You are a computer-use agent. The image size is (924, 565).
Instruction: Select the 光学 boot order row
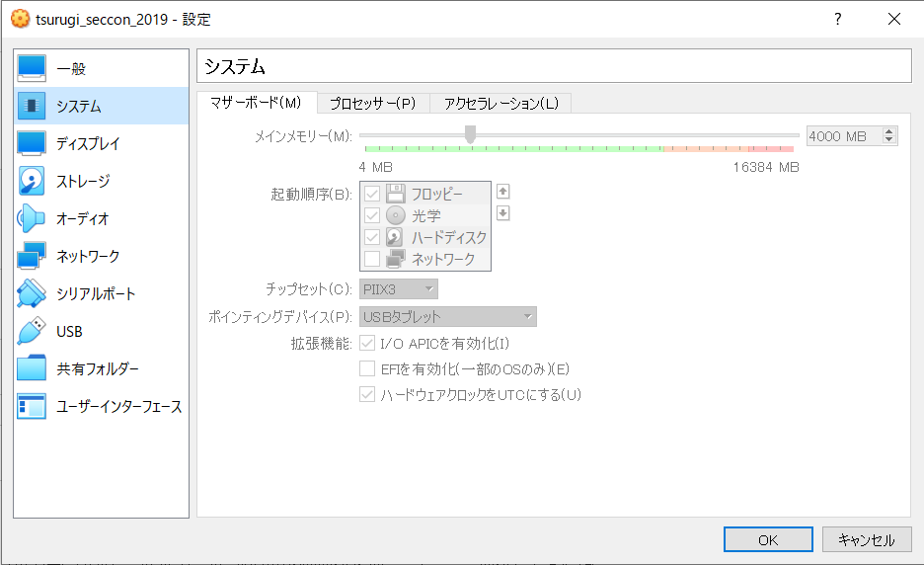tap(425, 215)
